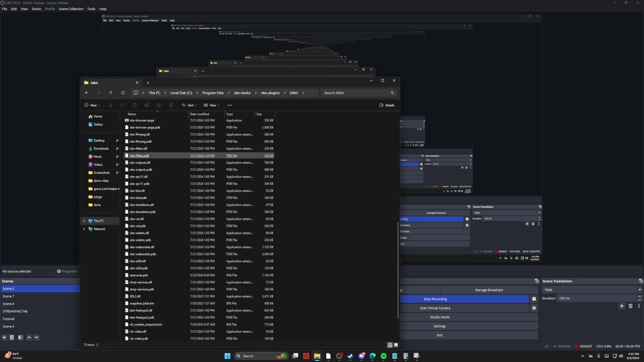Open scene filters icon in Scenes dock
Viewport: 644px width, 362px height.
coord(20,337)
